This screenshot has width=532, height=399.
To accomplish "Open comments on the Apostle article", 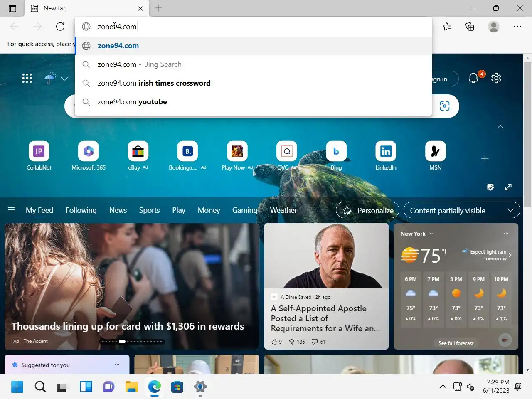I will click(x=318, y=342).
